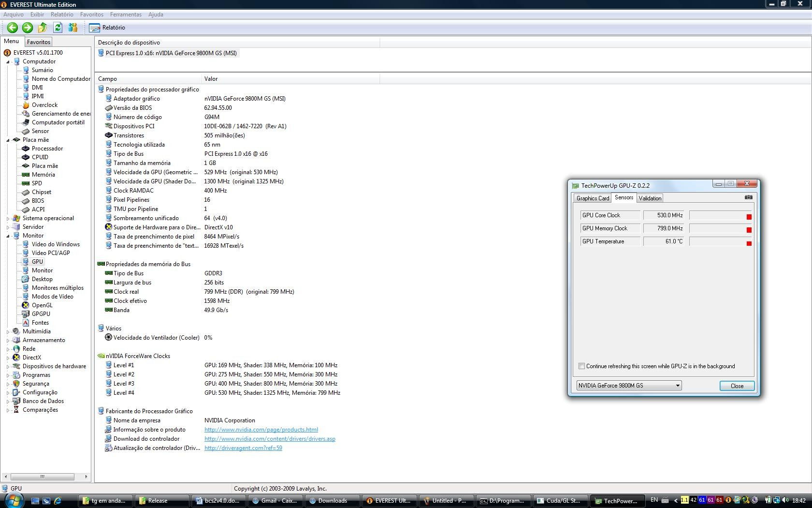Expand the Multimídia tree branch
Image resolution: width=812 pixels, height=508 pixels.
8,332
